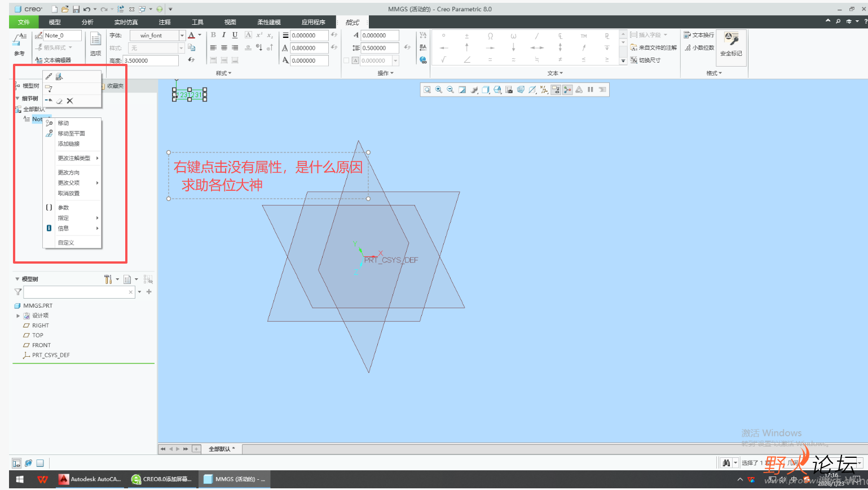Click the delete X icon in mini toolbar
Viewport: 868px width, 490px height.
pos(70,101)
